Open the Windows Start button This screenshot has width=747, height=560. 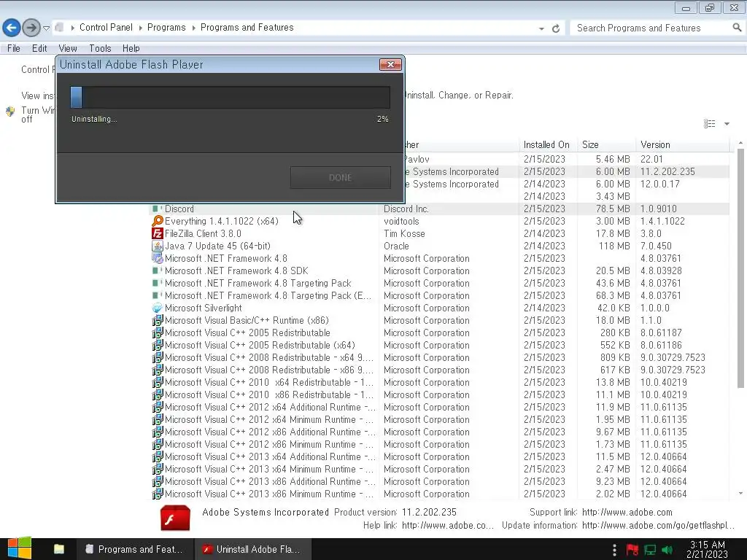(x=19, y=549)
